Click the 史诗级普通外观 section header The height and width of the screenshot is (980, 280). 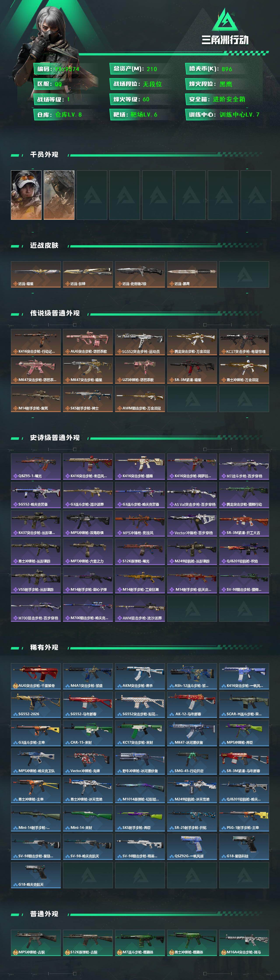pos(55,438)
